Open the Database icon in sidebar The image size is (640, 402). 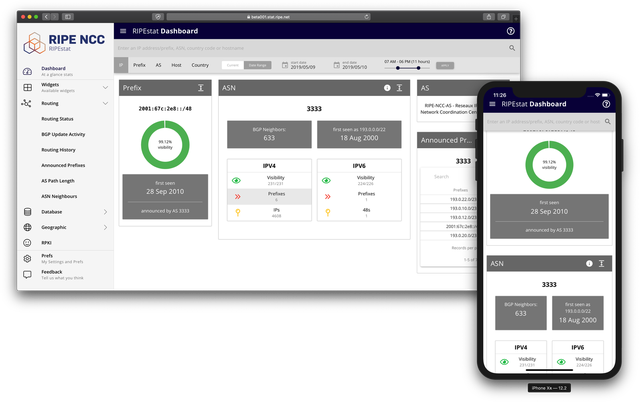pos(27,212)
